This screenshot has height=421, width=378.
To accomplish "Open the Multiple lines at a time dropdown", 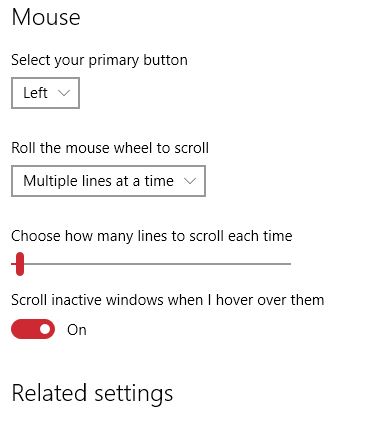I will [x=108, y=181].
